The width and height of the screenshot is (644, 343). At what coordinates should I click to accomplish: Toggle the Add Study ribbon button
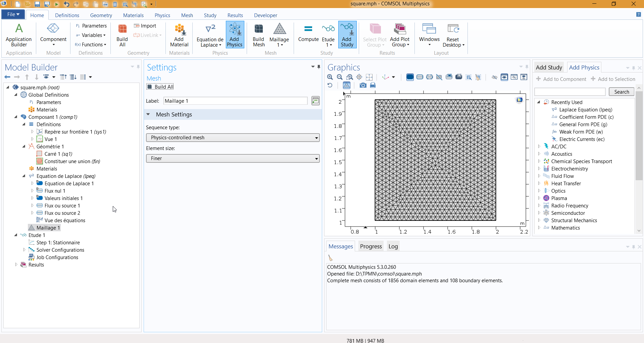point(347,35)
